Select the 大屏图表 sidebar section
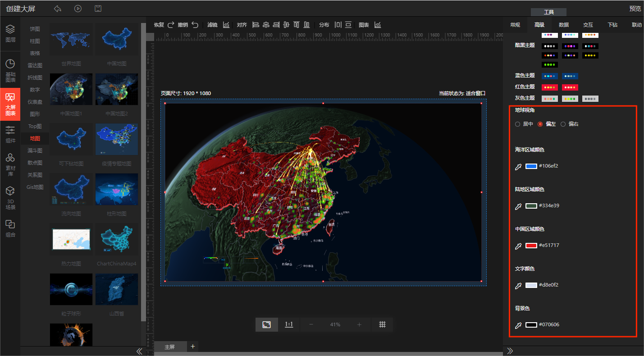 10,104
